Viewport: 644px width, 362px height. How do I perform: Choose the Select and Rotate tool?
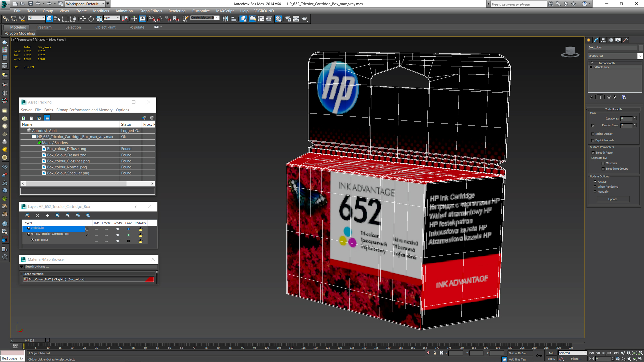point(91,19)
